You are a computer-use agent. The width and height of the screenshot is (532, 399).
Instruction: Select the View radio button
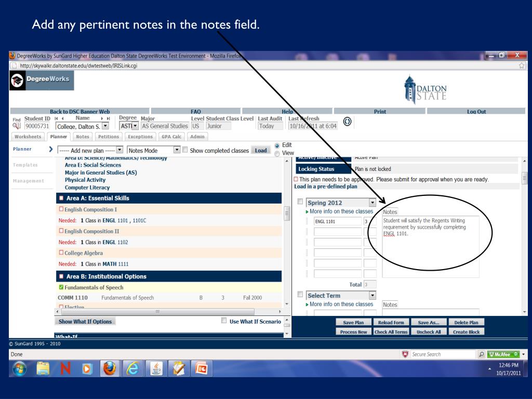pos(277,154)
